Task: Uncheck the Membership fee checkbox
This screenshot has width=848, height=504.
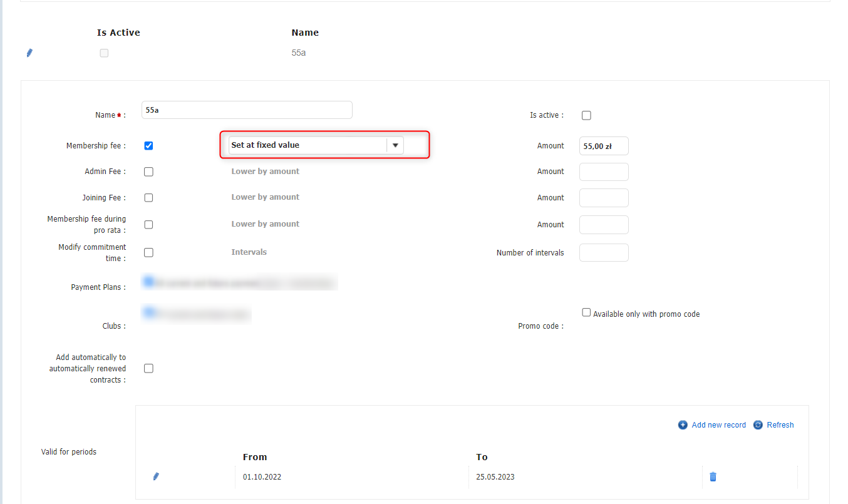Action: tap(148, 146)
